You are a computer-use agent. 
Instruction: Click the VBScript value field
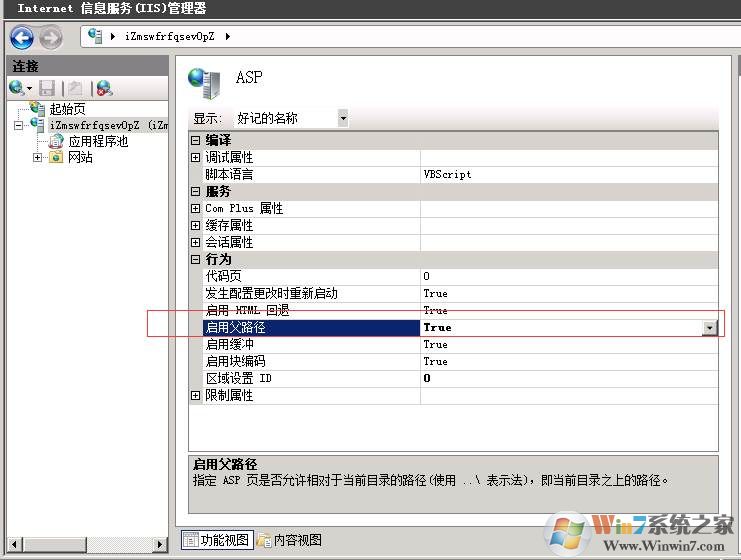(x=569, y=174)
